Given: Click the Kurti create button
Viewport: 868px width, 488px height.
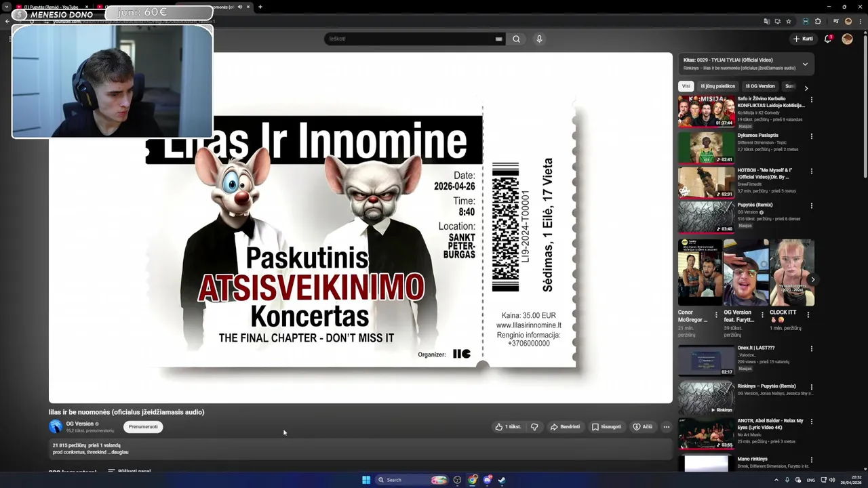Looking at the screenshot, I should pos(803,39).
